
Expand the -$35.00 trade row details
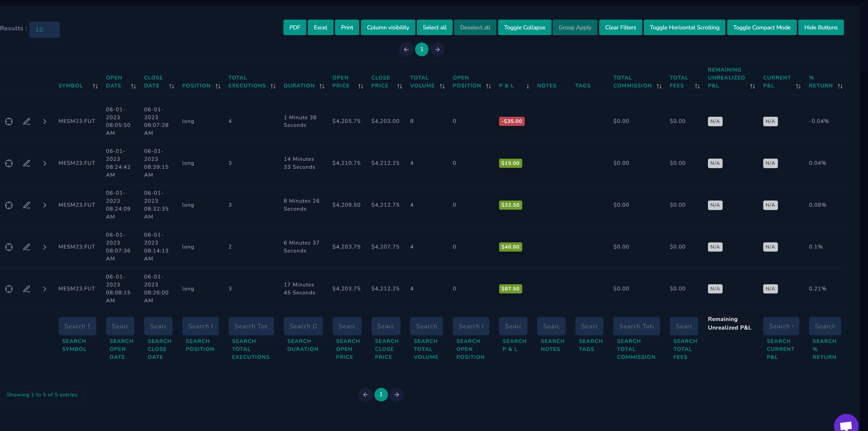pyautogui.click(x=45, y=121)
